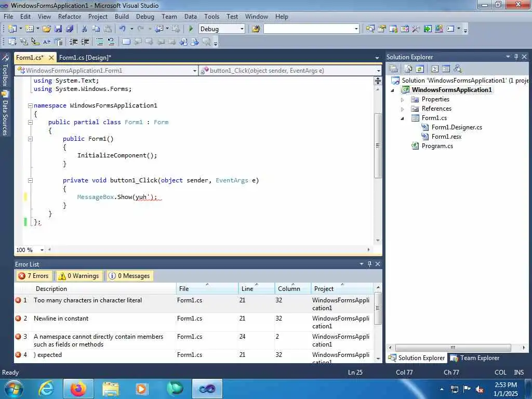Open the Tools menu
The width and height of the screenshot is (532, 399).
pyautogui.click(x=211, y=16)
